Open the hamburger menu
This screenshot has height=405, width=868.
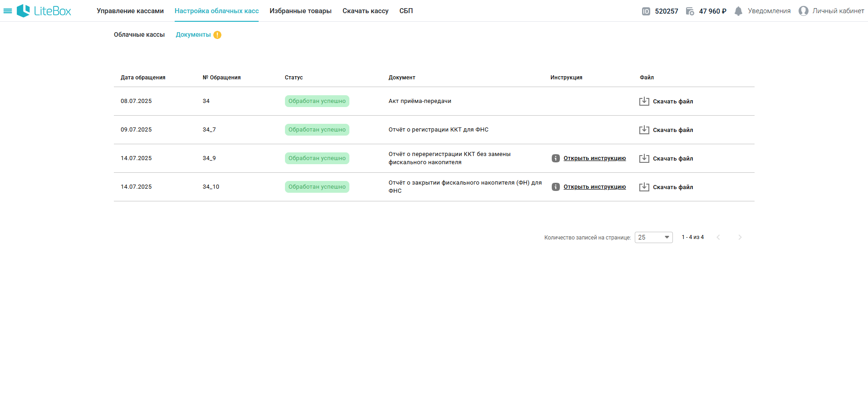coord(8,11)
